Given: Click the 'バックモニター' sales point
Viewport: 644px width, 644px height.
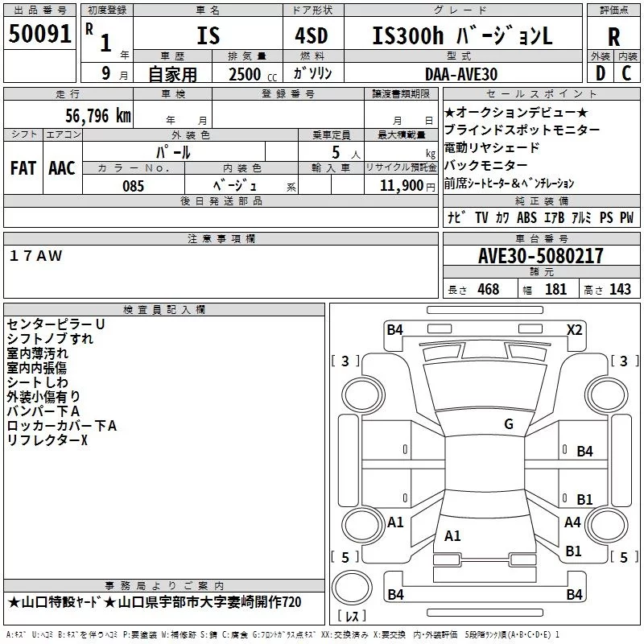Looking at the screenshot, I should 486,165.
